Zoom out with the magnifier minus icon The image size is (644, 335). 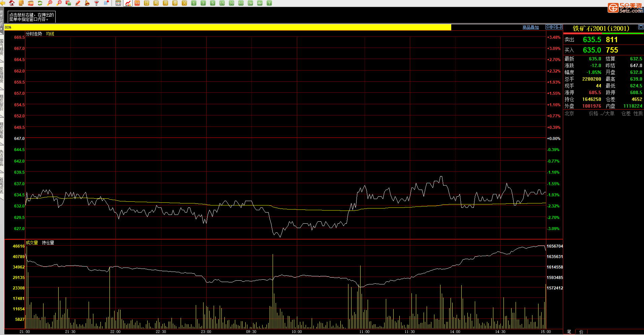[59, 3]
